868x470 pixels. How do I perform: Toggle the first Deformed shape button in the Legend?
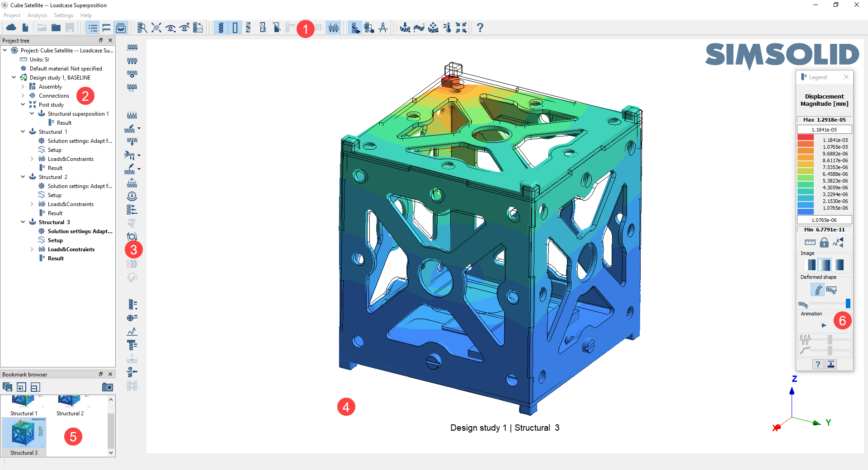817,290
